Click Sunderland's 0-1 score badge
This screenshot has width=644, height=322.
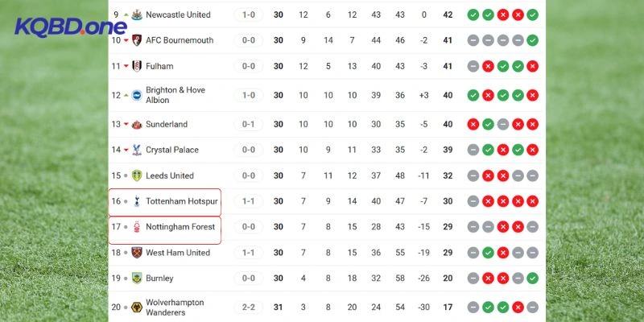point(249,124)
